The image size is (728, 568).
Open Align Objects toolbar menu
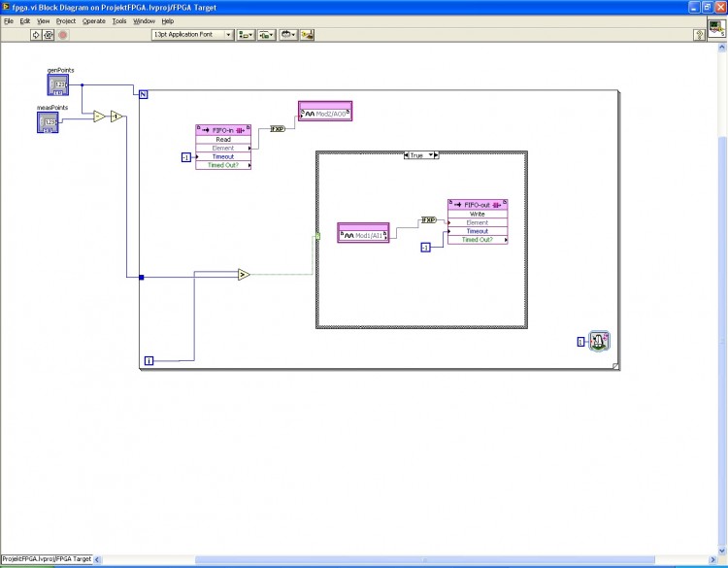point(246,35)
